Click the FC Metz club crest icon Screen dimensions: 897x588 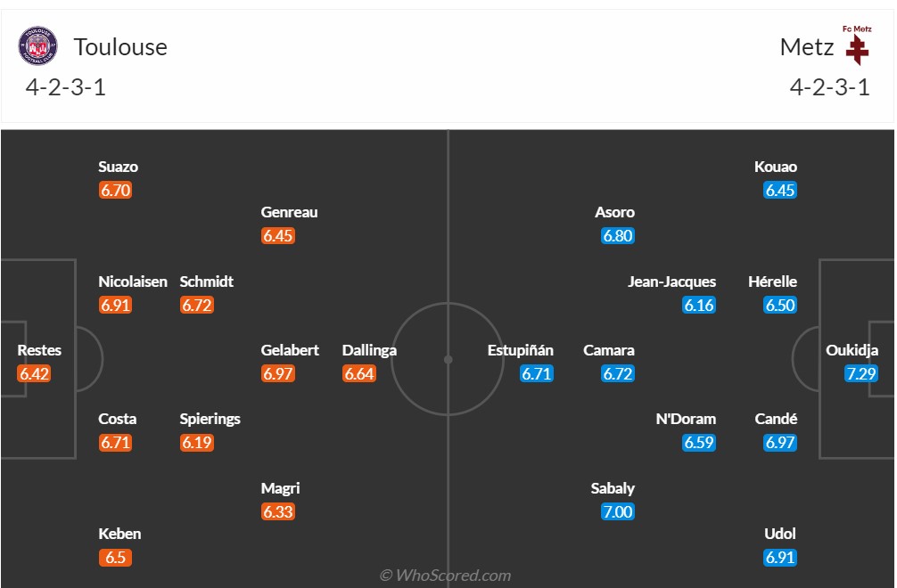click(857, 45)
